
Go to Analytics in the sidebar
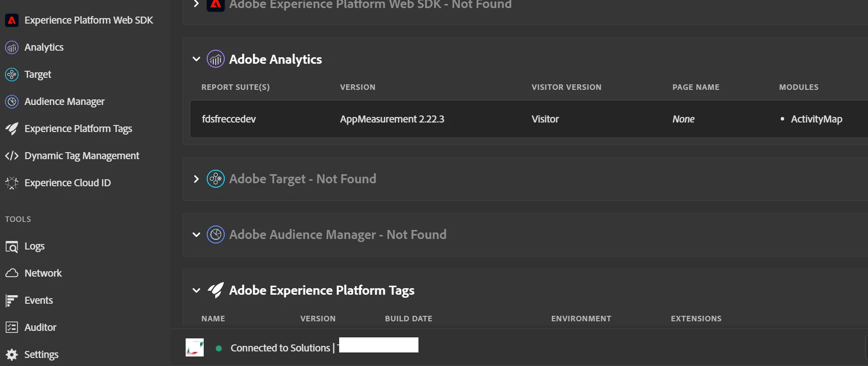[44, 47]
